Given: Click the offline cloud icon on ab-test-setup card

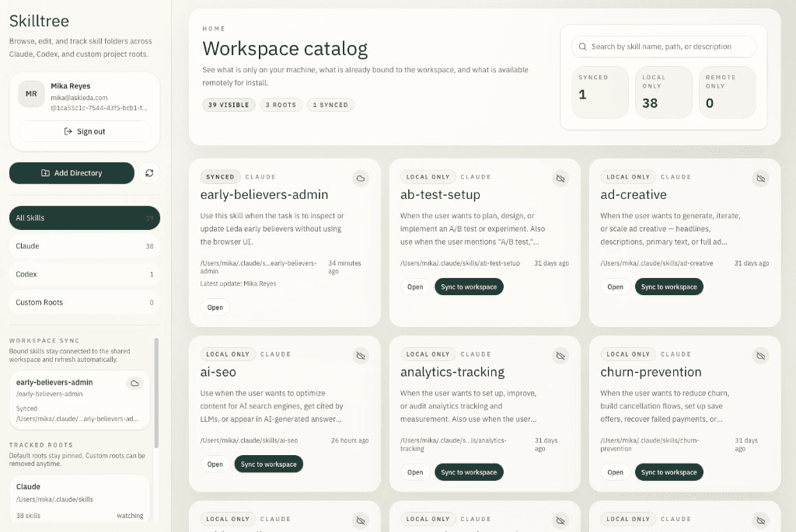Looking at the screenshot, I should coord(560,178).
